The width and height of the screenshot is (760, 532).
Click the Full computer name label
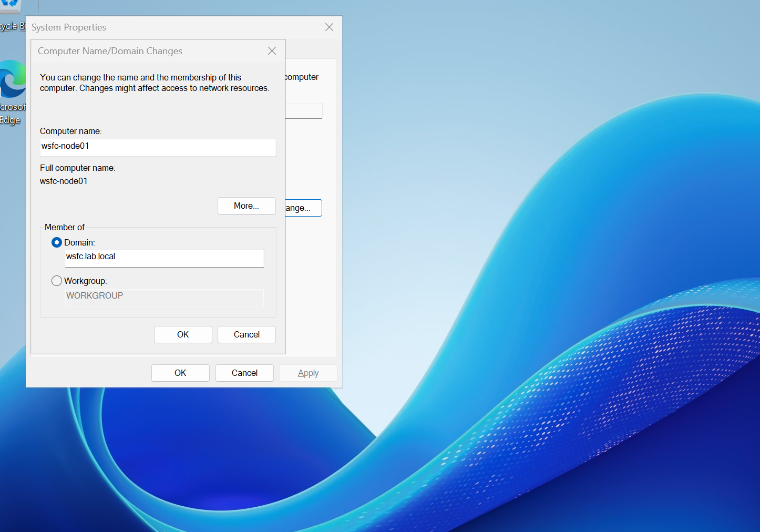78,168
